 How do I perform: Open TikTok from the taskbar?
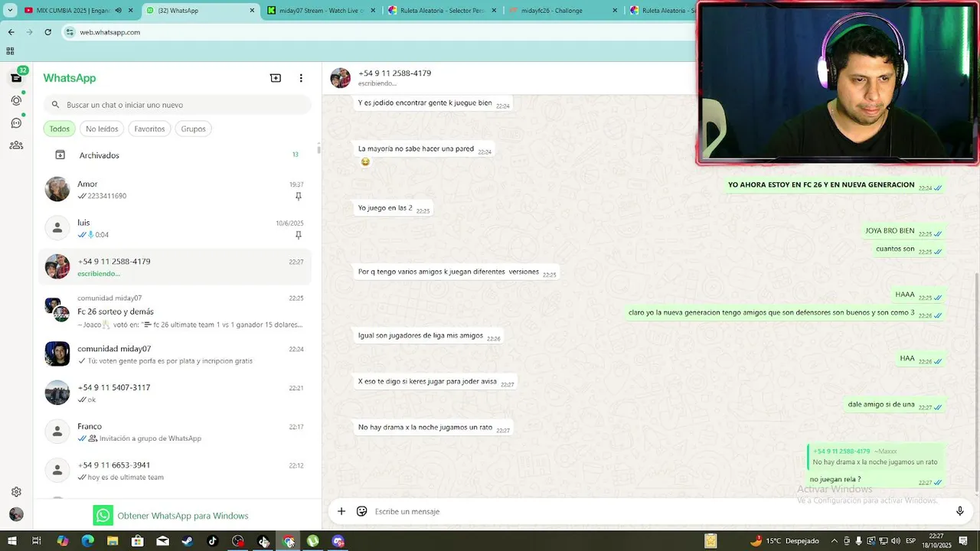212,541
